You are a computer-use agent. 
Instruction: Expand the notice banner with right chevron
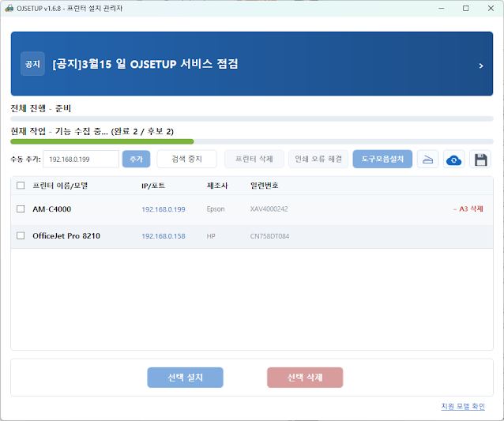click(480, 66)
